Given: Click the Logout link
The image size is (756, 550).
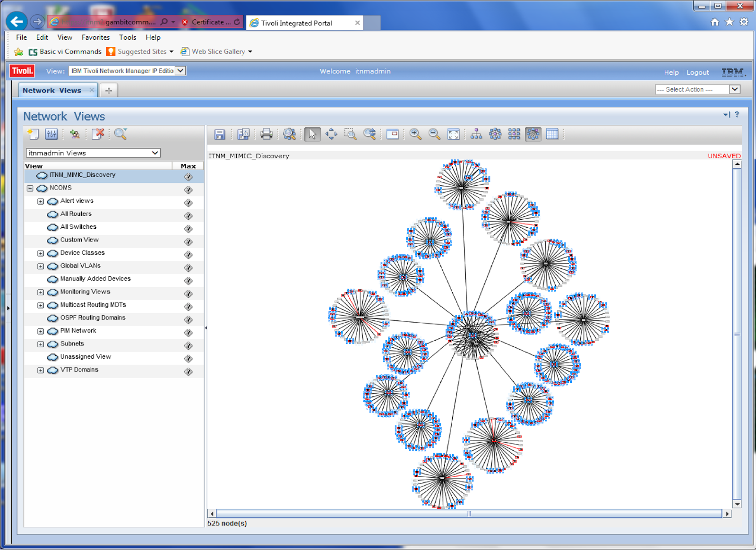Looking at the screenshot, I should click(x=698, y=72).
